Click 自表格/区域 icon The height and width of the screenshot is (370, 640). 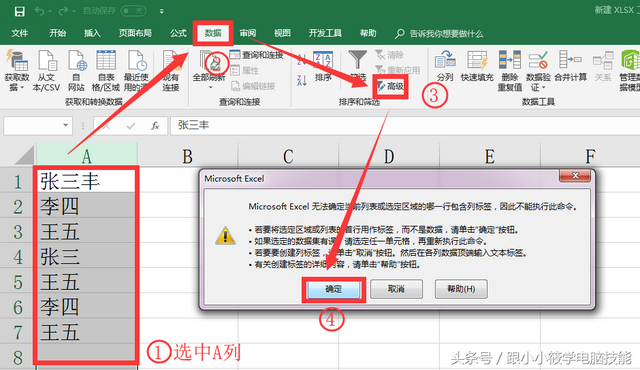tap(106, 71)
